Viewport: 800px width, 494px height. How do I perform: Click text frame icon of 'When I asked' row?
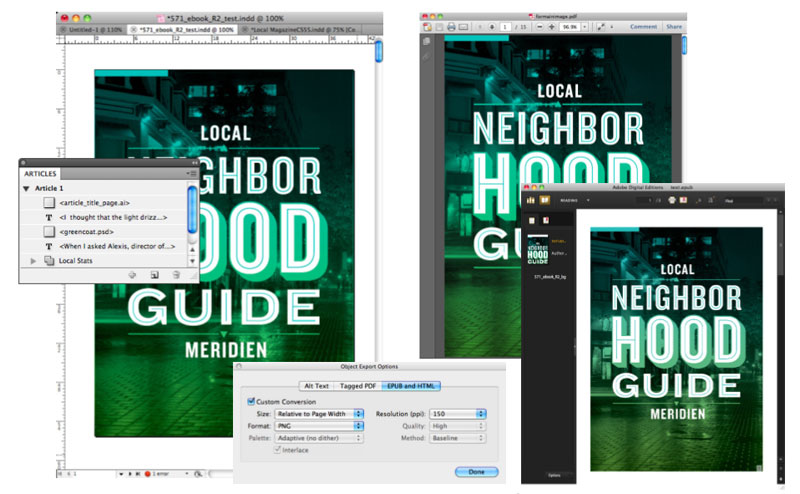coord(49,246)
